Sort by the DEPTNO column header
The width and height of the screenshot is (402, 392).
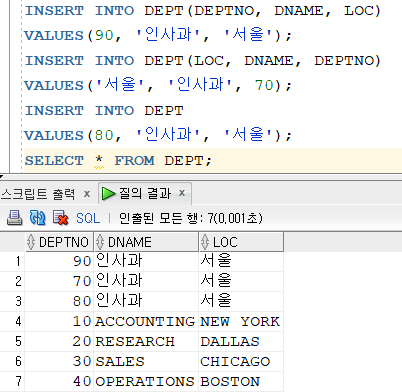click(59, 242)
